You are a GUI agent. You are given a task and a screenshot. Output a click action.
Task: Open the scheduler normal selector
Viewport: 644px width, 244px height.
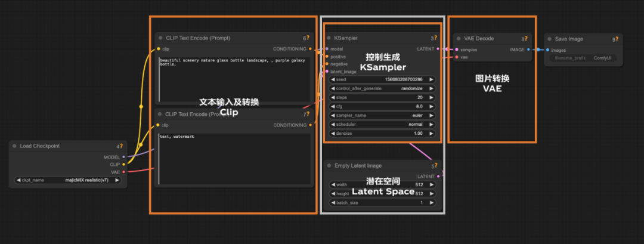382,124
